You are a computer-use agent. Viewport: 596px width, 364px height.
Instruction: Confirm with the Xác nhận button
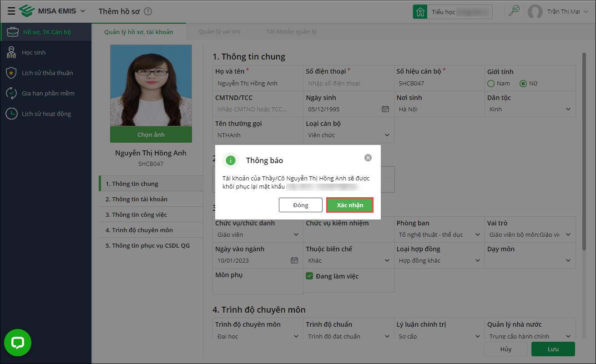(x=350, y=205)
